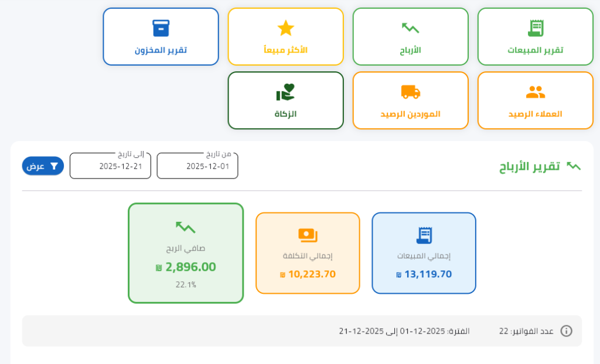Open the تقرير المبيعات report tab
This screenshot has width=600, height=364.
(x=535, y=50)
